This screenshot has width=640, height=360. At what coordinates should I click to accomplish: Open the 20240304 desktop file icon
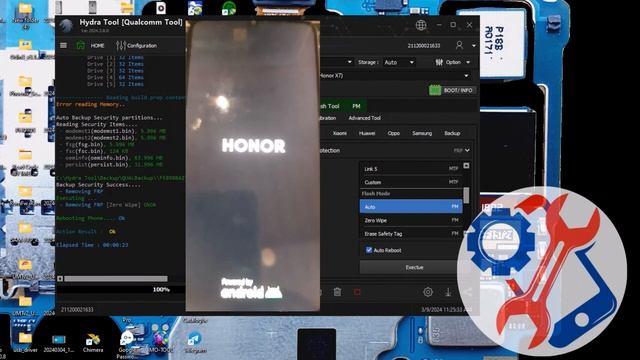click(x=59, y=342)
